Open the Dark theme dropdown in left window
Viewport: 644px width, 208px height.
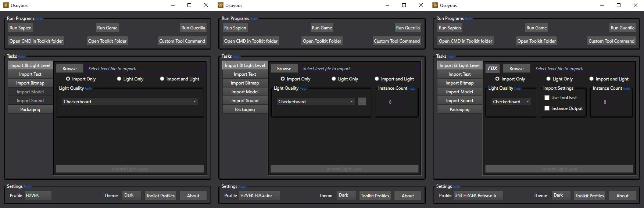132,196
